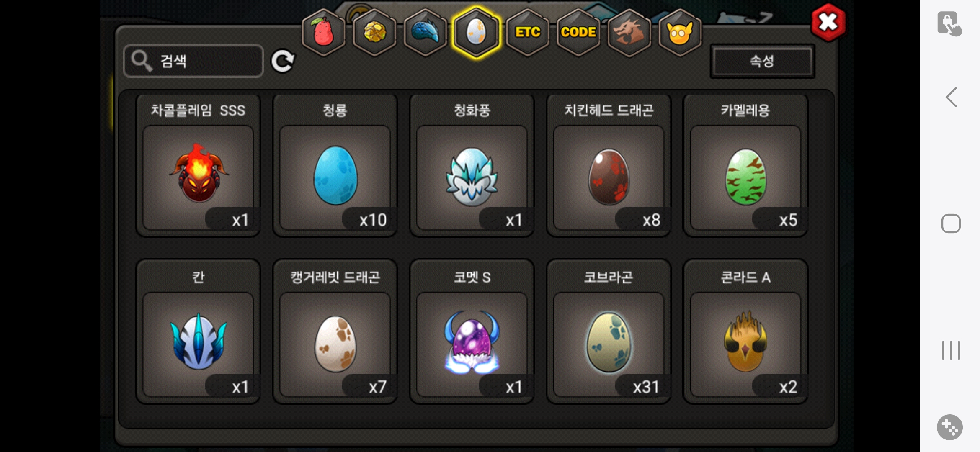This screenshot has height=452, width=980.
Task: Select the blue 청룡 egg x10
Action: [x=335, y=165]
